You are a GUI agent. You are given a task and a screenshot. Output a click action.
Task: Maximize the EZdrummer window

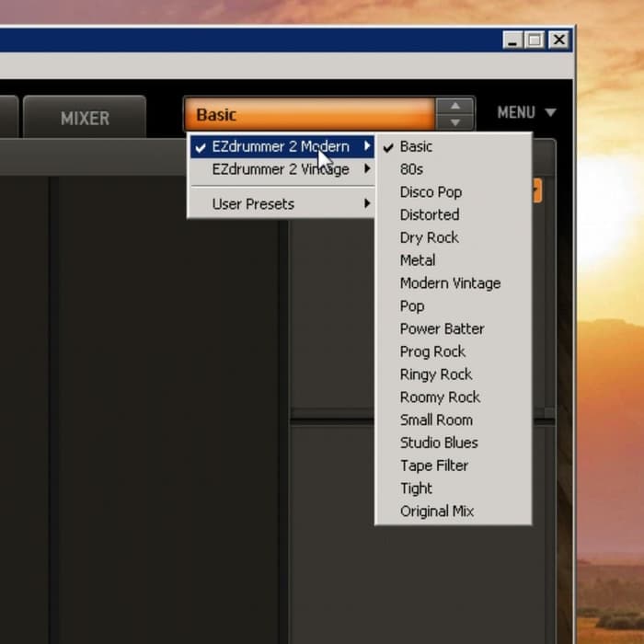click(x=535, y=40)
